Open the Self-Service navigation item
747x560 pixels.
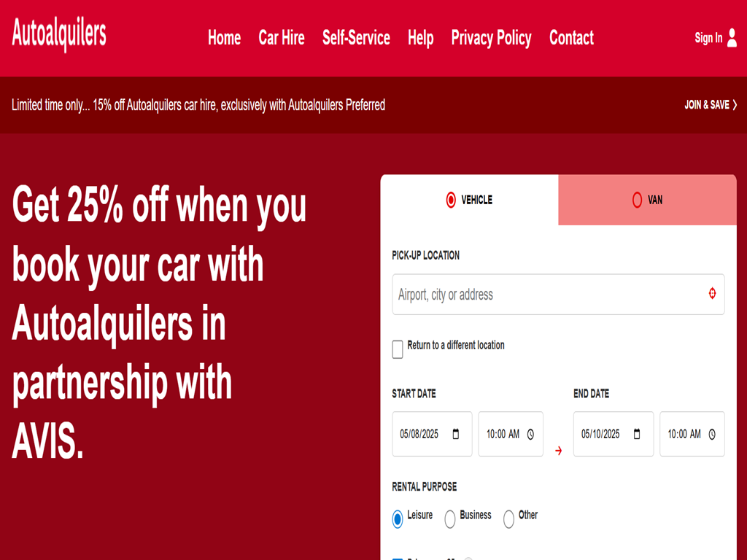pyautogui.click(x=356, y=38)
